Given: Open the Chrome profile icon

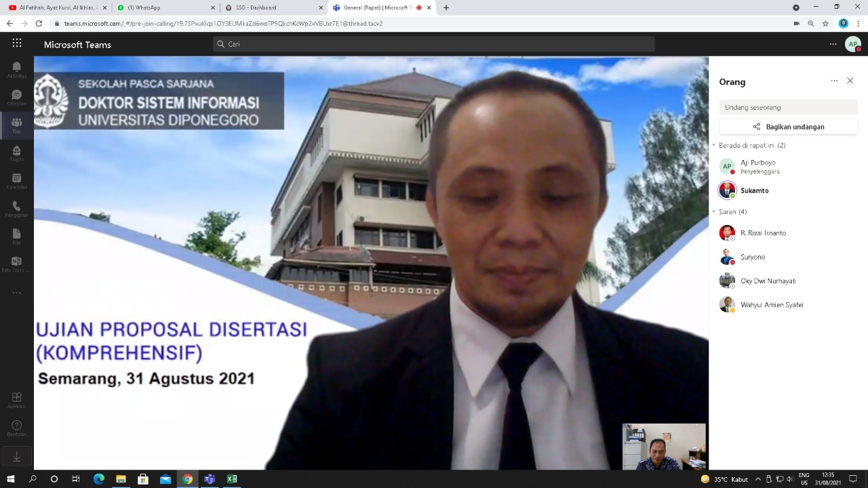Looking at the screenshot, I should tap(843, 23).
